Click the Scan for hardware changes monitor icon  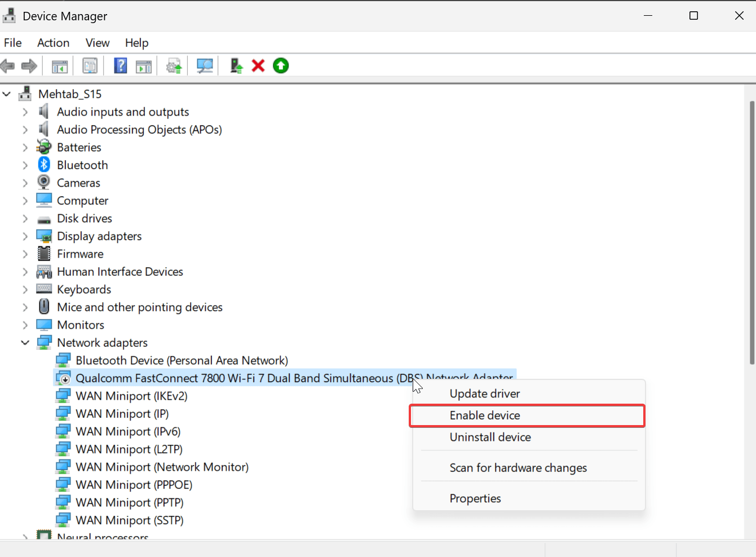pos(205,66)
